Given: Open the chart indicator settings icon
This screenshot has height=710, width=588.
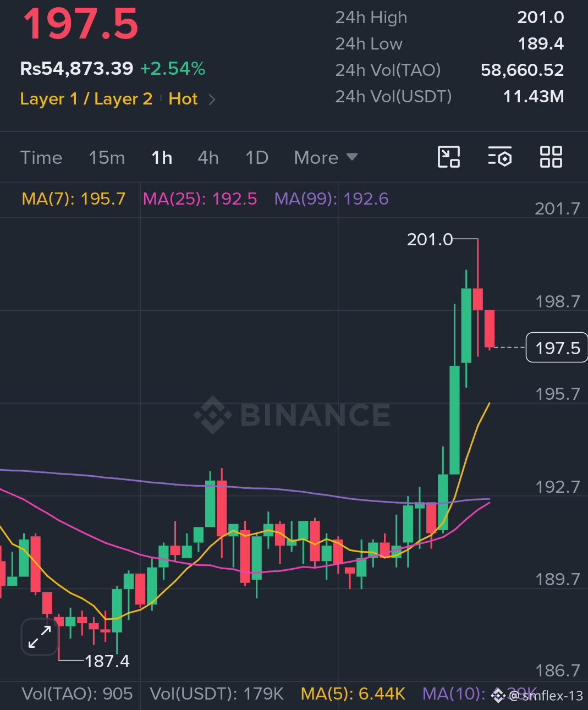Looking at the screenshot, I should point(500,157).
